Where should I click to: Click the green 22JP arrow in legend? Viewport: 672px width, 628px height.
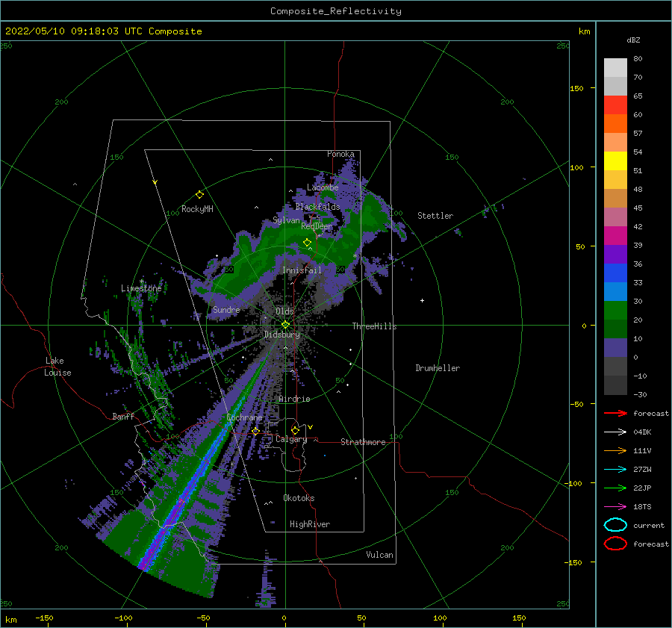click(x=615, y=488)
